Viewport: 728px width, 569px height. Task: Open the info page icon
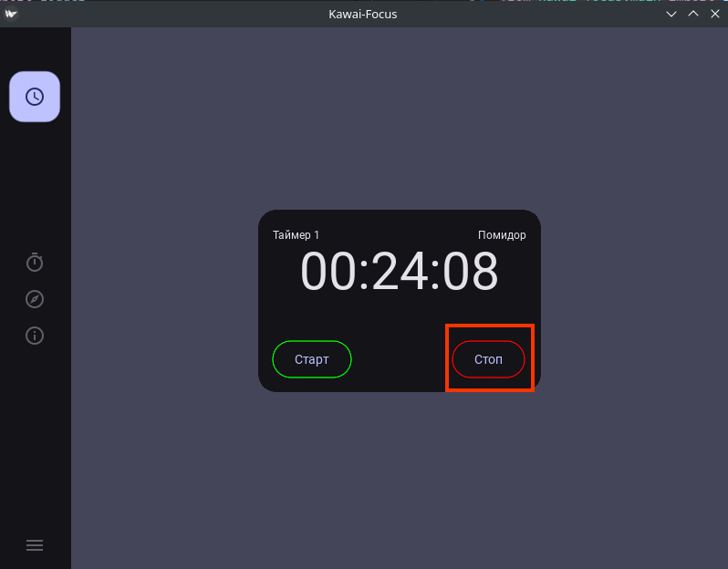[35, 336]
